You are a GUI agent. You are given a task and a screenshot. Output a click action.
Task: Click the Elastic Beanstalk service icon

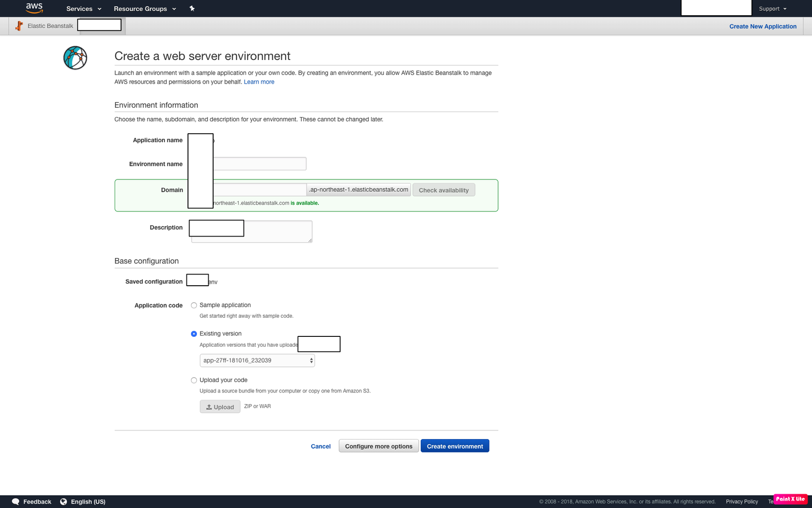19,26
